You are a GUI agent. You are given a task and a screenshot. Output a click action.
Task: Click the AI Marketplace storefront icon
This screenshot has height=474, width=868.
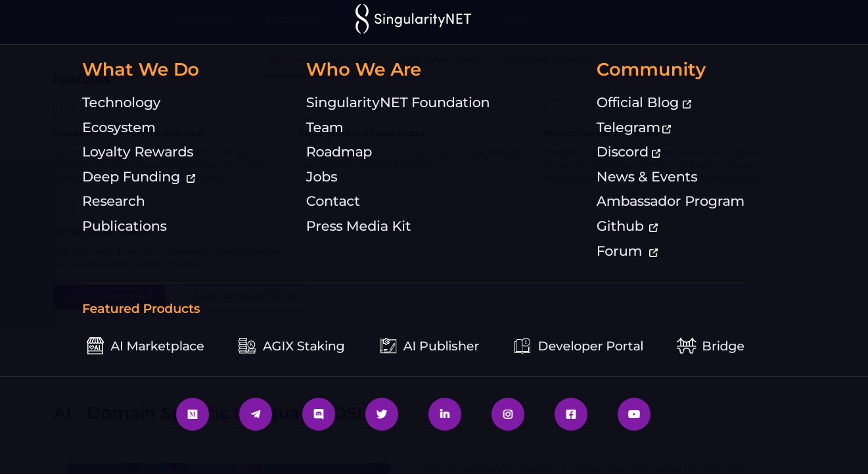[95, 346]
